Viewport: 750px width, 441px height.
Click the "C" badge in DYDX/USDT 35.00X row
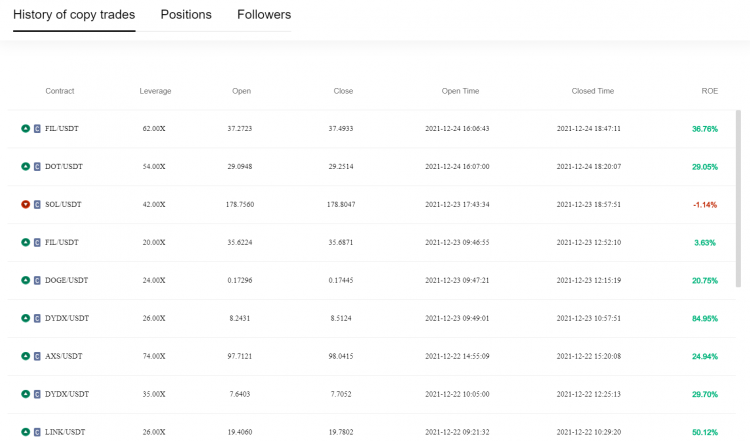[38, 394]
